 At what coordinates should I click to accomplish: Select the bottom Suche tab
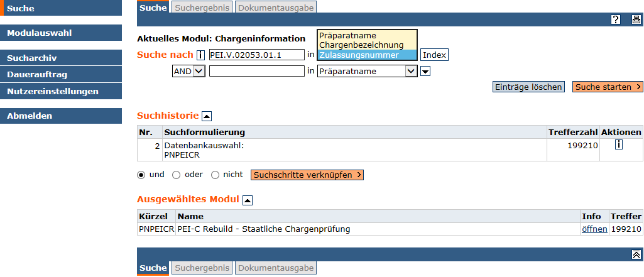153,268
